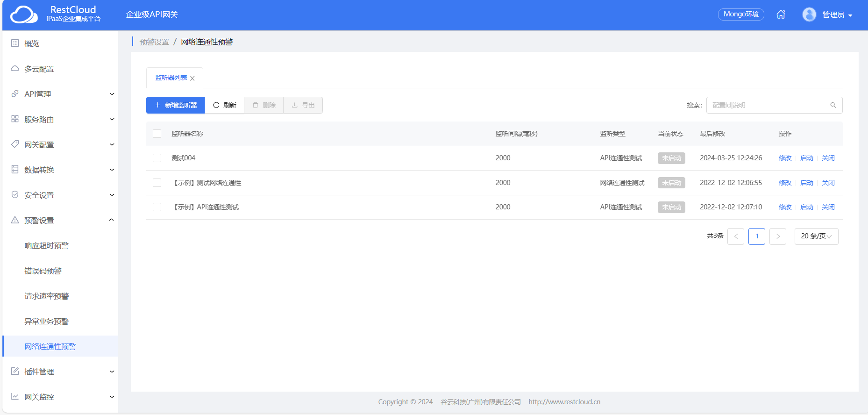Click the API管理 link icon
868x415 pixels.
15,94
